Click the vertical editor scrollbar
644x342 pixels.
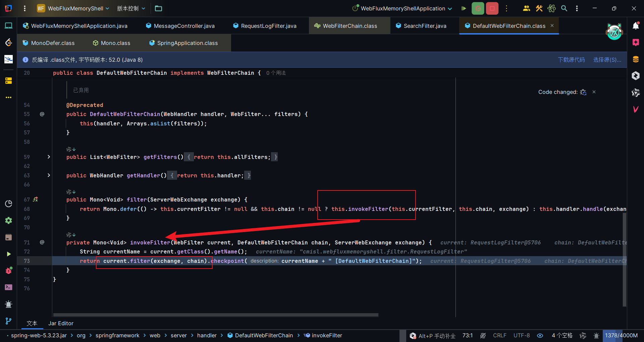[625, 259]
